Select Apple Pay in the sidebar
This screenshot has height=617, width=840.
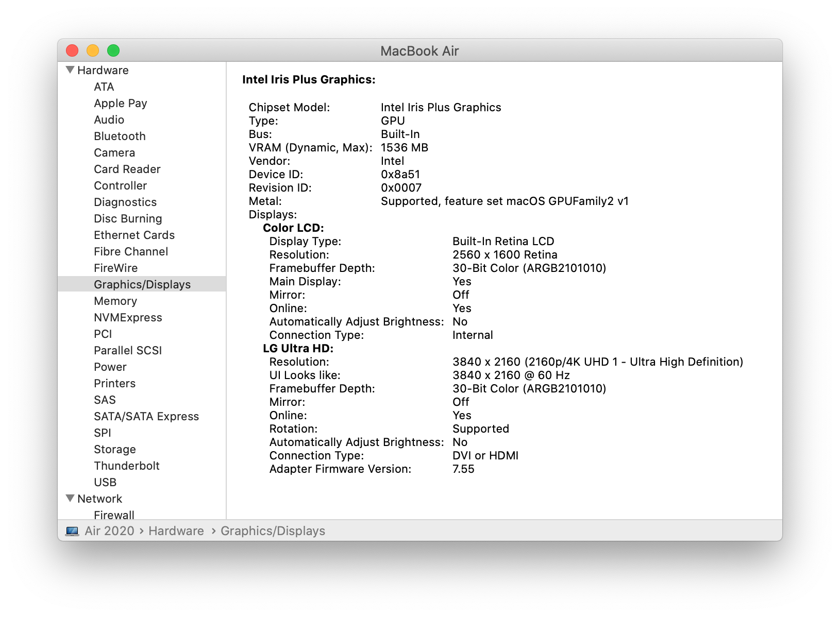[120, 103]
